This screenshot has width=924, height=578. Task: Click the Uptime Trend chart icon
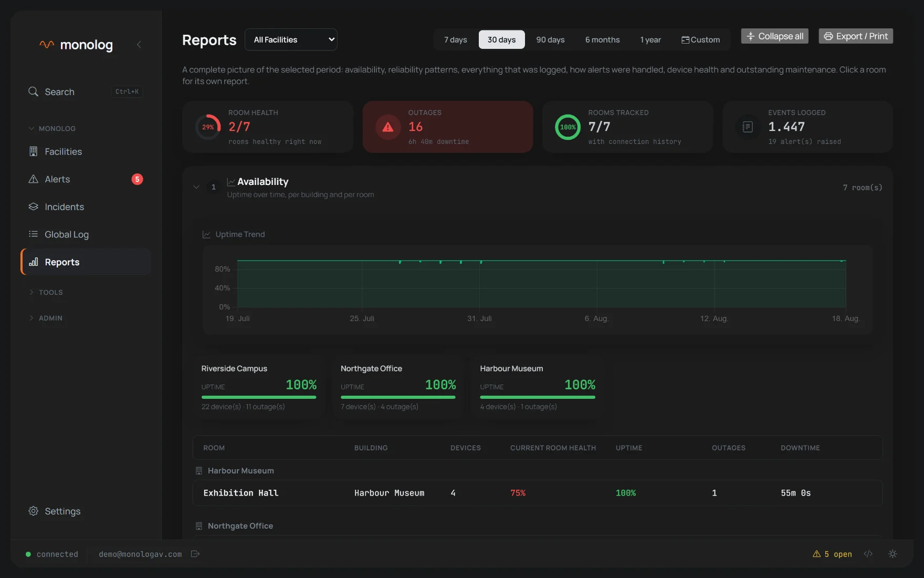pos(206,234)
